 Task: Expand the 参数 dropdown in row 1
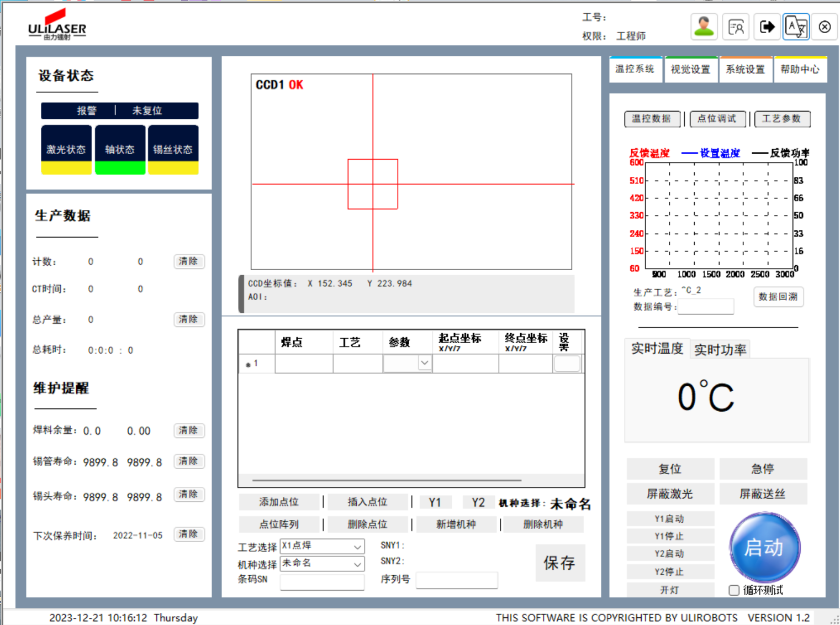tap(424, 363)
